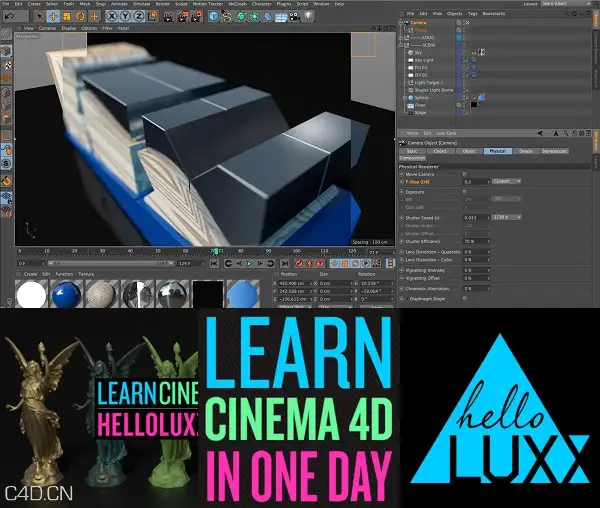Switch to the Coord. tab
Image resolution: width=600 pixels, height=508 pixels.
(x=440, y=151)
